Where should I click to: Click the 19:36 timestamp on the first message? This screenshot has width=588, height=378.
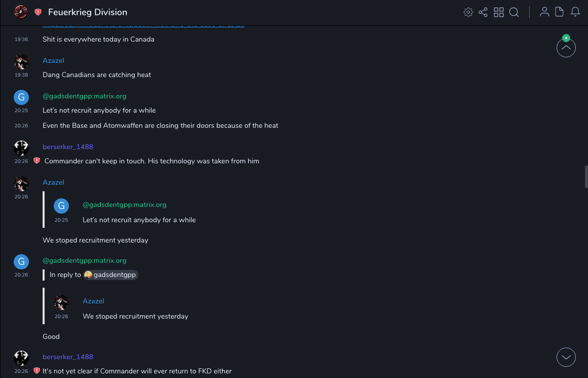[21, 39]
